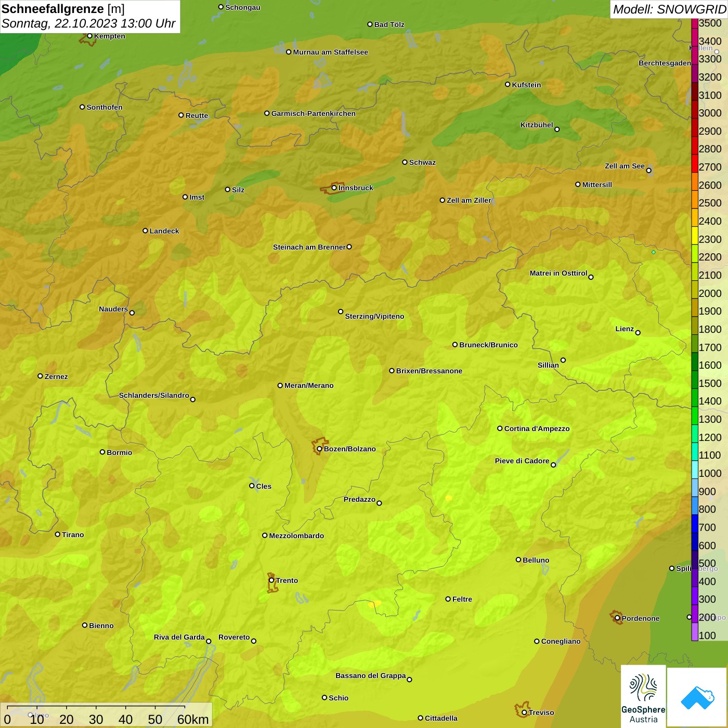
Task: Click the Belluno location dot
Action: click(x=518, y=560)
